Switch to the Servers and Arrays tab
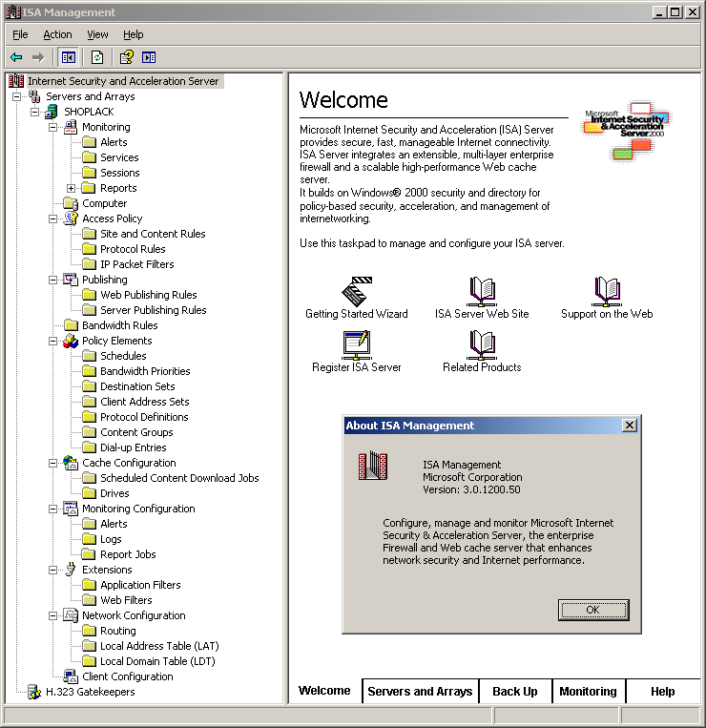Viewport: 706px width, 728px height. 420,692
